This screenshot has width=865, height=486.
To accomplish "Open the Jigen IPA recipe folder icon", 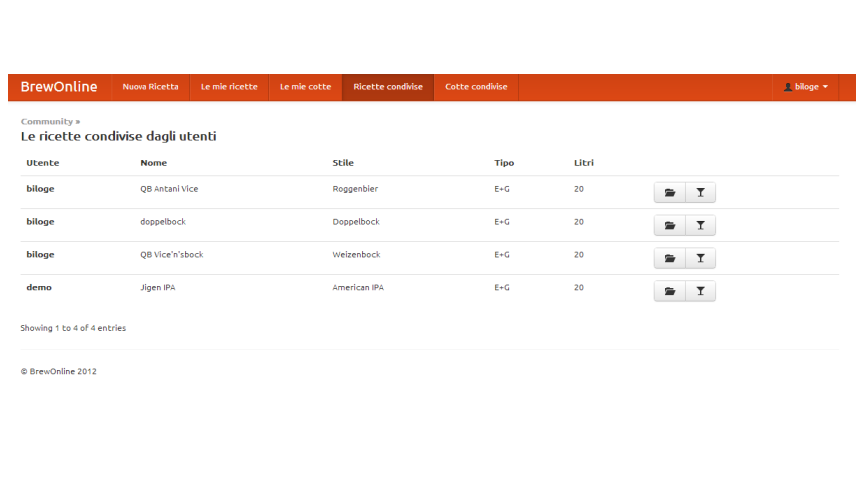I will point(670,291).
